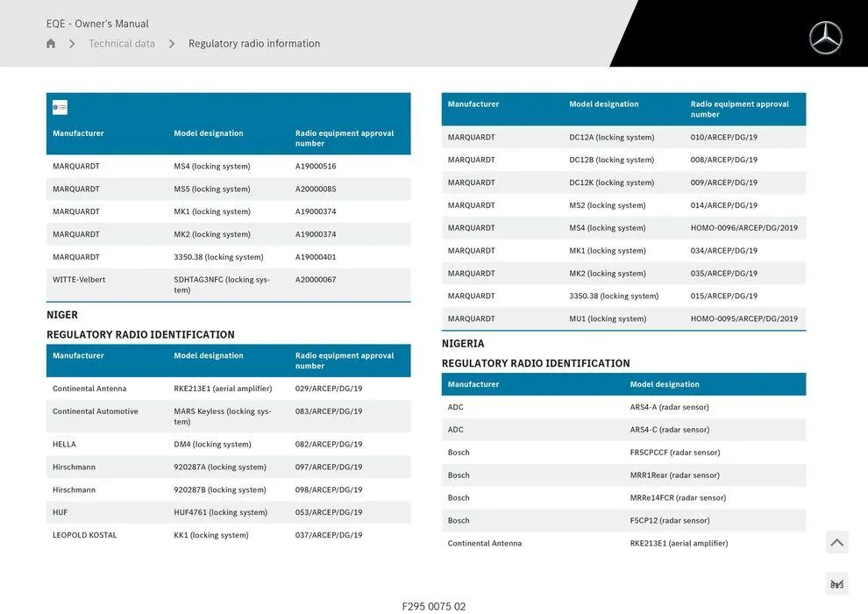Screen dimensions: 868x614
Task: Click the scroll-to-top chevron button
Action: coord(836,541)
